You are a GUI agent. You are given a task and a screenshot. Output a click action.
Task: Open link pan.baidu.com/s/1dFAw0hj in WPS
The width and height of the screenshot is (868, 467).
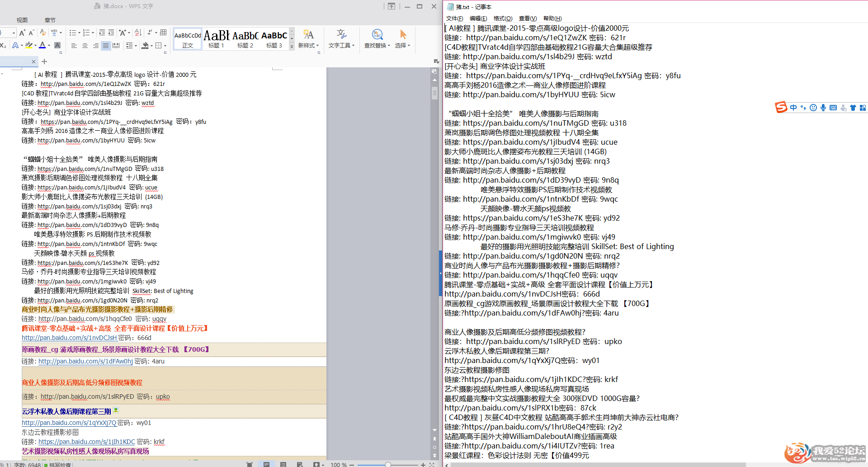[85, 361]
